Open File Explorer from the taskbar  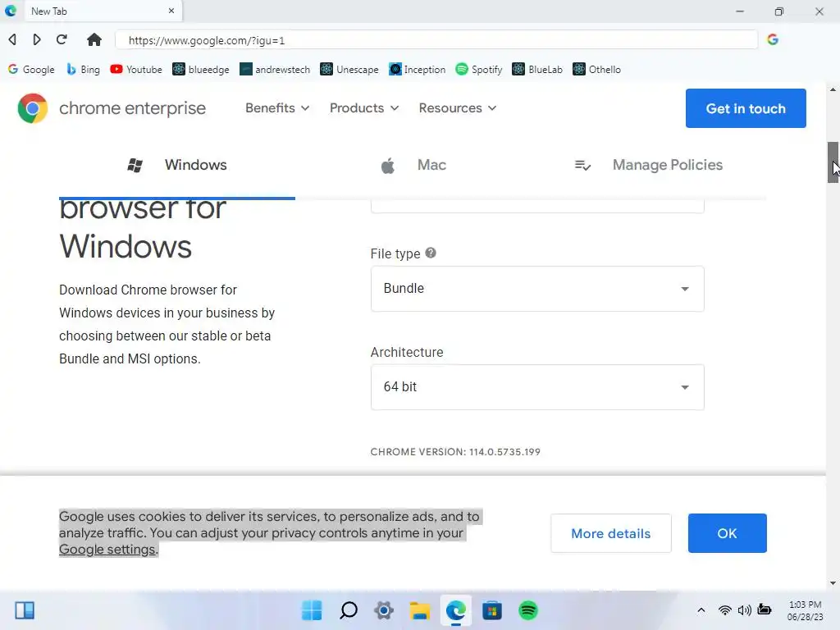pos(420,610)
